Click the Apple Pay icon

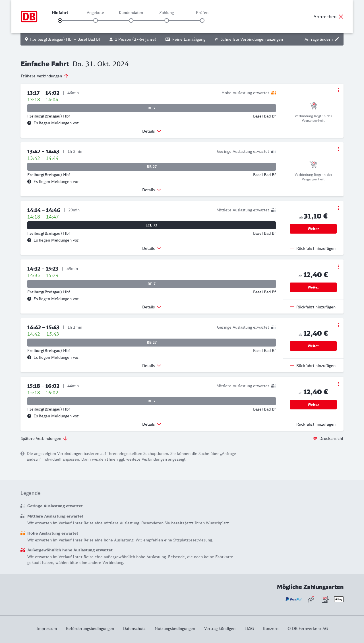pos(339,599)
